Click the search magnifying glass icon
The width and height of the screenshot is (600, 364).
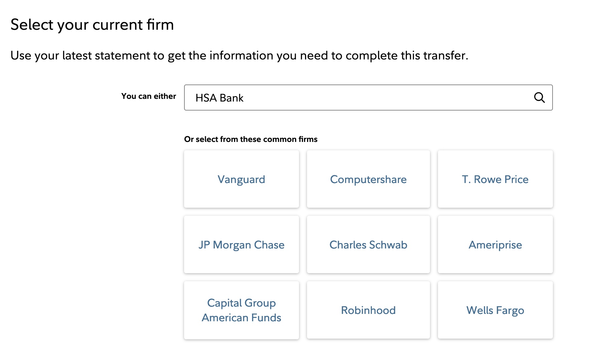pyautogui.click(x=540, y=98)
